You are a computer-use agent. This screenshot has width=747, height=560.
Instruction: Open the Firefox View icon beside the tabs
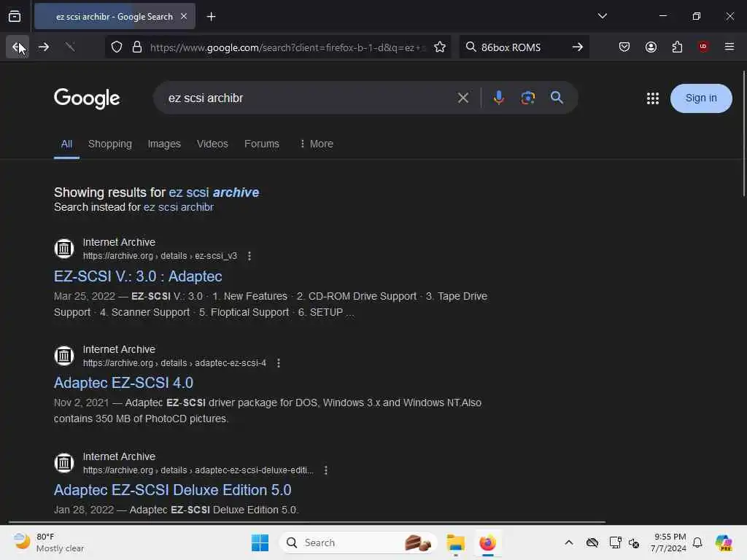15,17
